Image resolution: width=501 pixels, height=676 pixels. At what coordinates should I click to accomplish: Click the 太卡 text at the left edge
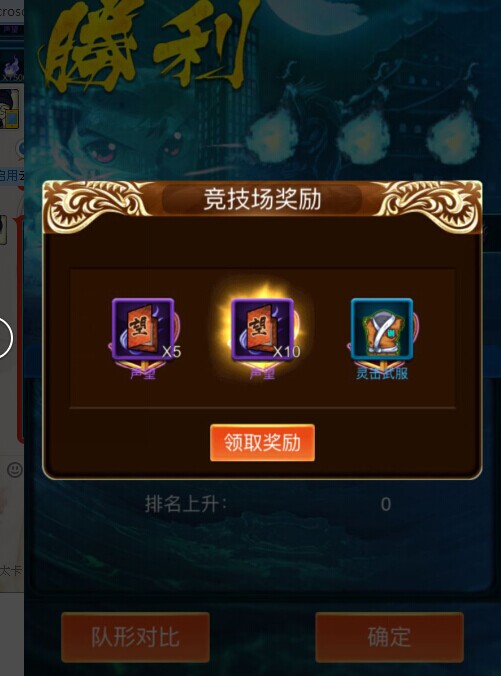(x=11, y=571)
